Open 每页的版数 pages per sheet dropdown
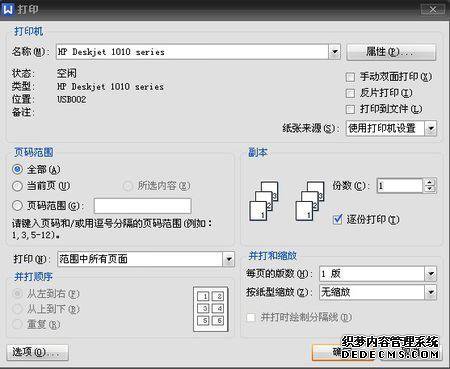 tap(430, 274)
